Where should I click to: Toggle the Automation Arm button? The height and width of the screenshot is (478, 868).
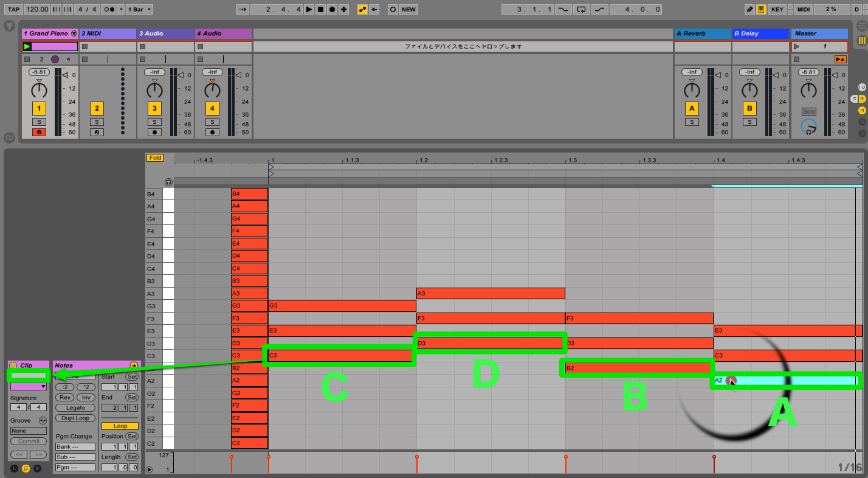point(363,10)
